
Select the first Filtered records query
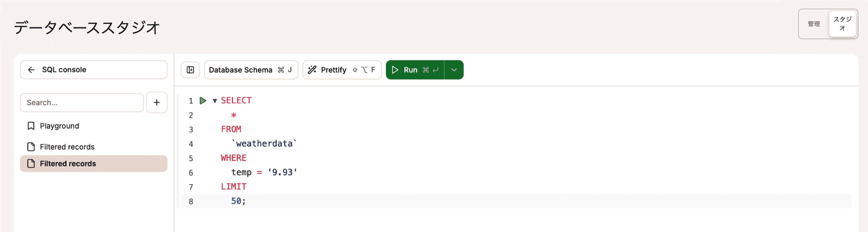click(x=67, y=147)
